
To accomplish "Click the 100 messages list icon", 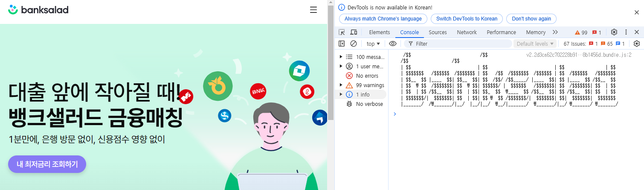I will tap(349, 57).
